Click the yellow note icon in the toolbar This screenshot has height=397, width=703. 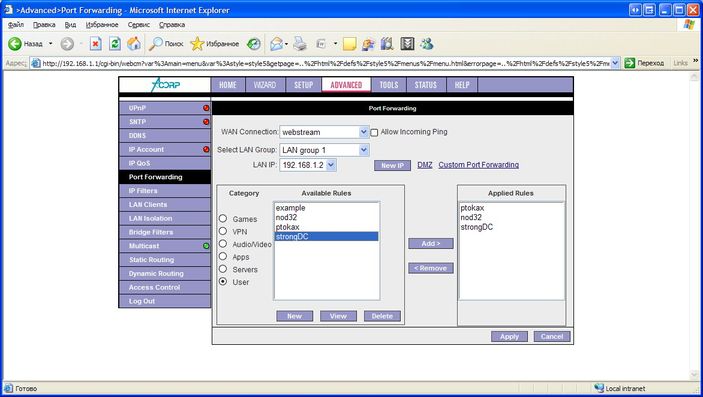click(x=349, y=44)
